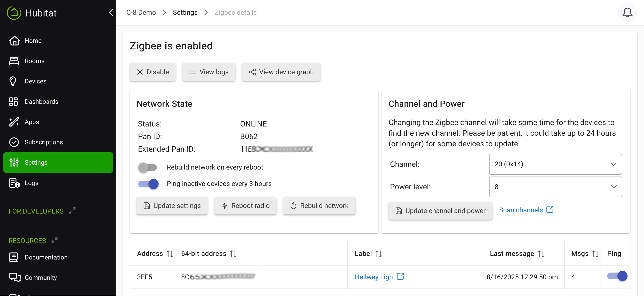Click the Hubitat logo icon
The image size is (644, 296).
(14, 13)
